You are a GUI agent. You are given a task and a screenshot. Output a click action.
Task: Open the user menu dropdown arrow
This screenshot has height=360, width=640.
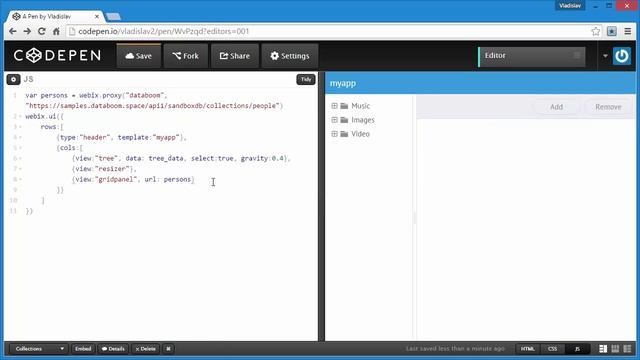coord(605,56)
